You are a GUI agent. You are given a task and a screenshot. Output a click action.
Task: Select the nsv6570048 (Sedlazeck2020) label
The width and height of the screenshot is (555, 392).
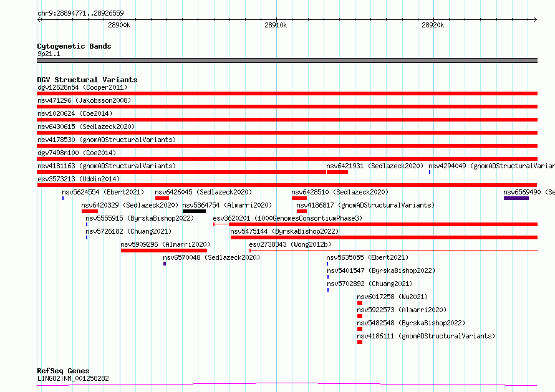pos(211,257)
